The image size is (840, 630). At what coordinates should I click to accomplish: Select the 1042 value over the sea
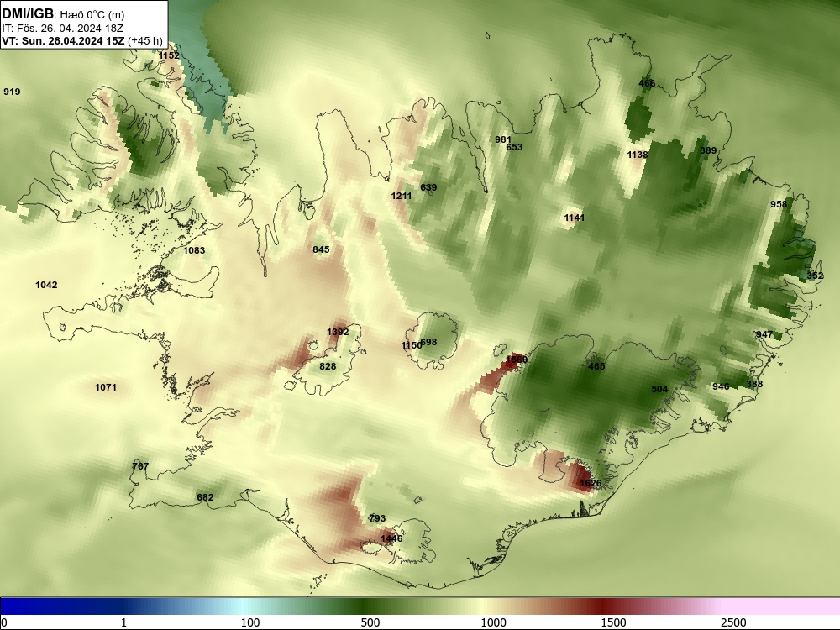46,285
